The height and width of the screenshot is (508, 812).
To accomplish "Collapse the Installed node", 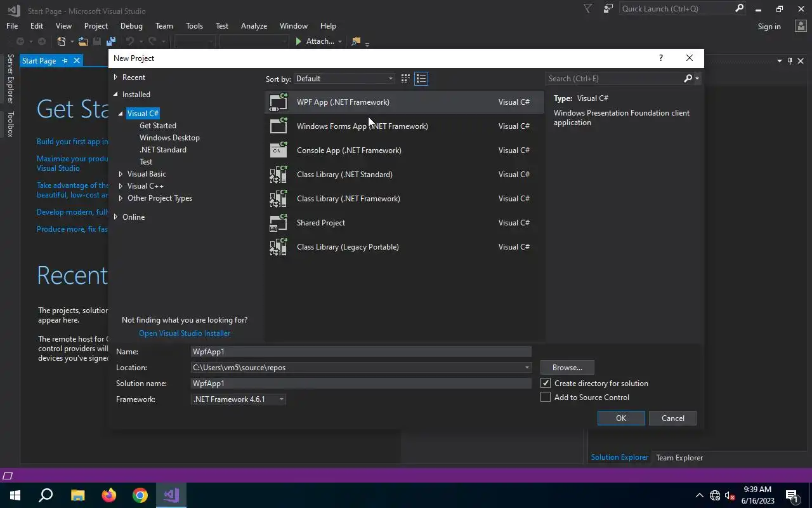I will pyautogui.click(x=115, y=95).
